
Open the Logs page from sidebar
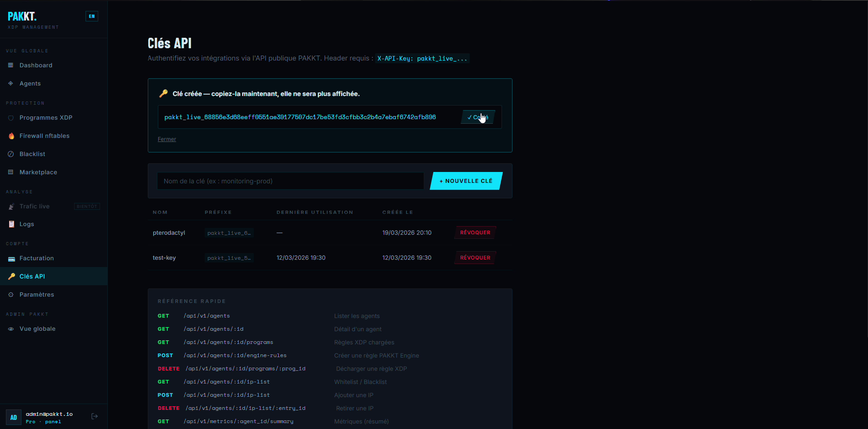(27, 224)
